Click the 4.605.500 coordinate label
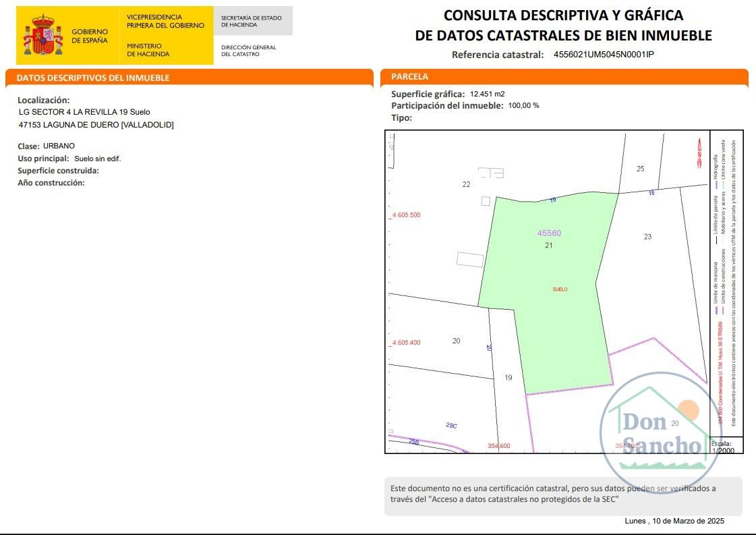Viewport: 756px width, 535px height. point(406,215)
